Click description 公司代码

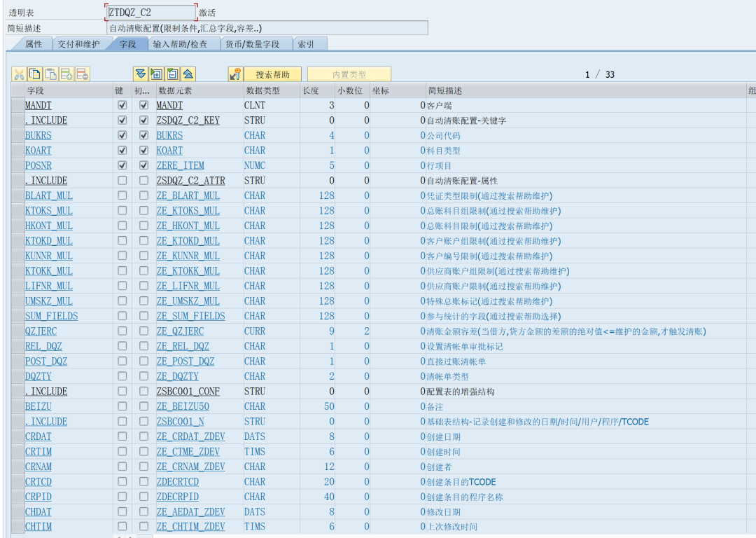click(444, 136)
